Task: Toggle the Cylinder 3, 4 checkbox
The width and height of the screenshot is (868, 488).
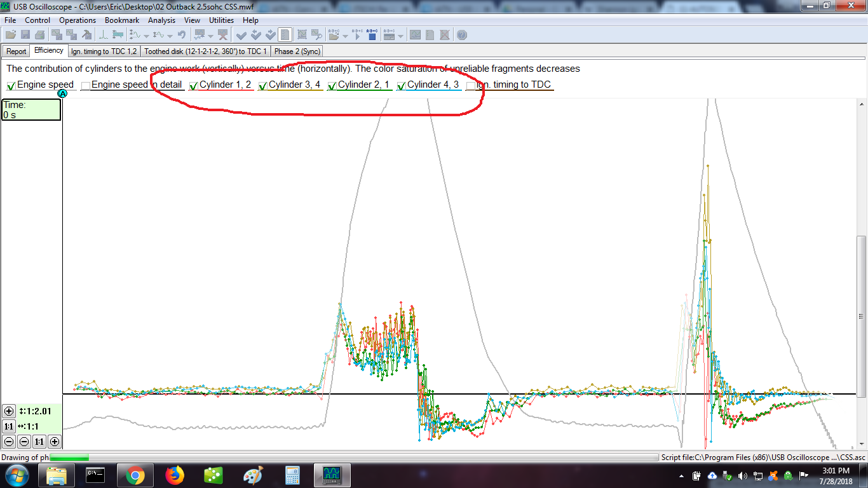Action: (263, 86)
